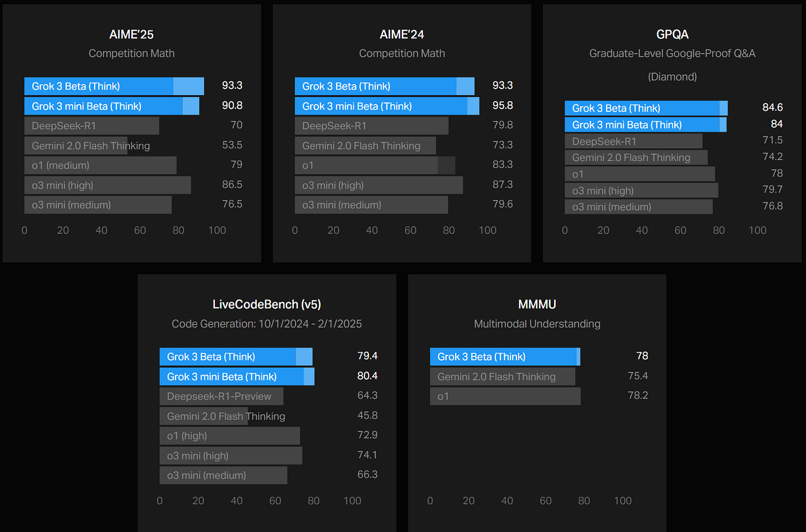Click the o1 bar in the AIME'24 chart
The image size is (806, 532).
pyautogui.click(x=375, y=166)
